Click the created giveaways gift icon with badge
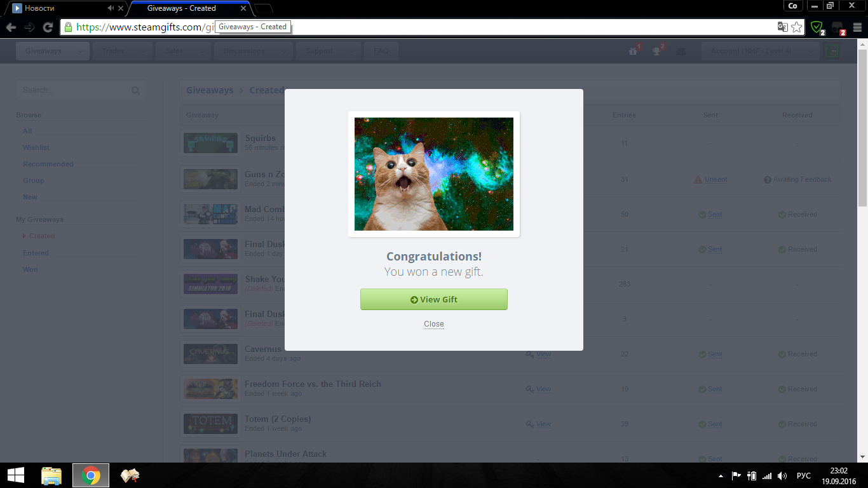 click(x=634, y=51)
